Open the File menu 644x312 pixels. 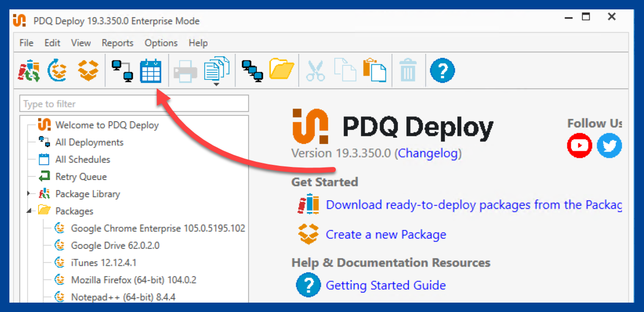coord(26,43)
